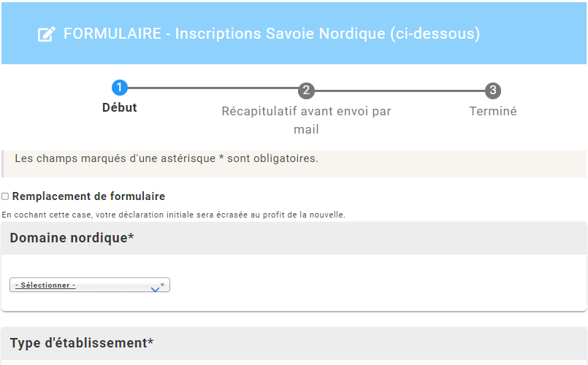Viewport: 588px width, 365px height.
Task: Click progress line between steps 1 and 2
Action: click(213, 90)
